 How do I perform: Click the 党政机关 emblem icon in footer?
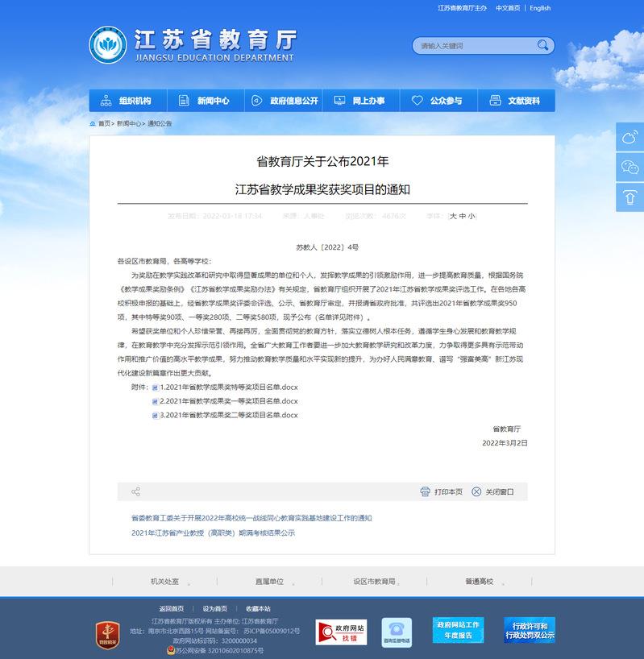point(106,632)
